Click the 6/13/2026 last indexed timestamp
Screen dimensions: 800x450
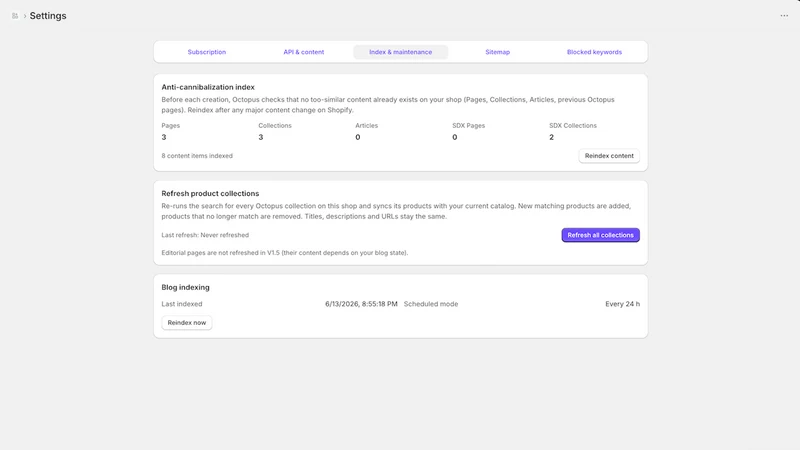coord(361,304)
